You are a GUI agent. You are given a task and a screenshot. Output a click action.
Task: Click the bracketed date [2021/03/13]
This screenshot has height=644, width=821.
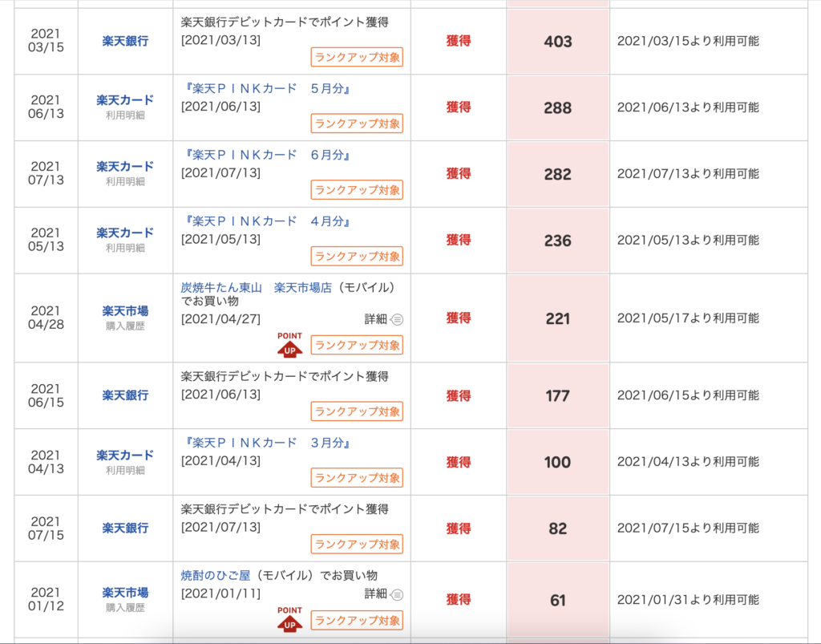click(221, 40)
